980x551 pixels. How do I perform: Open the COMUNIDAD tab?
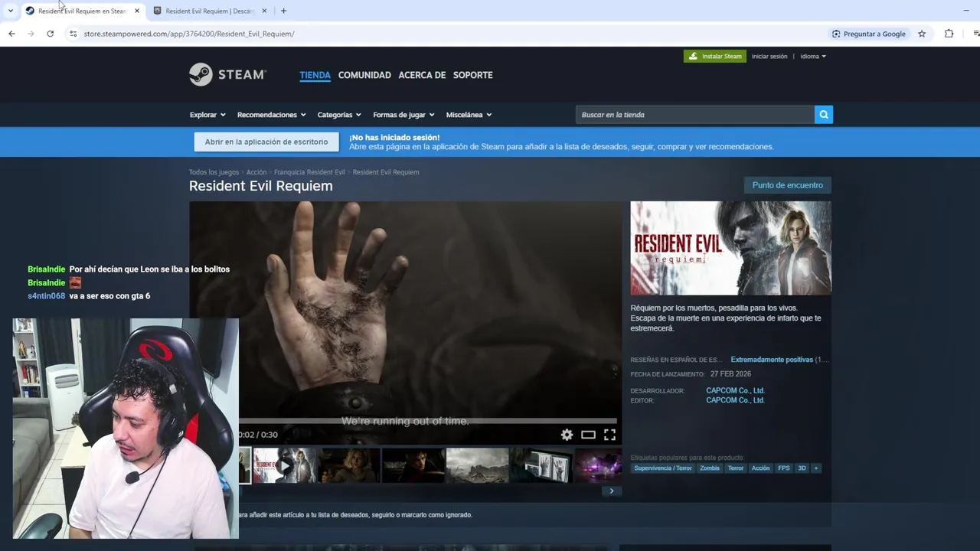[364, 75]
